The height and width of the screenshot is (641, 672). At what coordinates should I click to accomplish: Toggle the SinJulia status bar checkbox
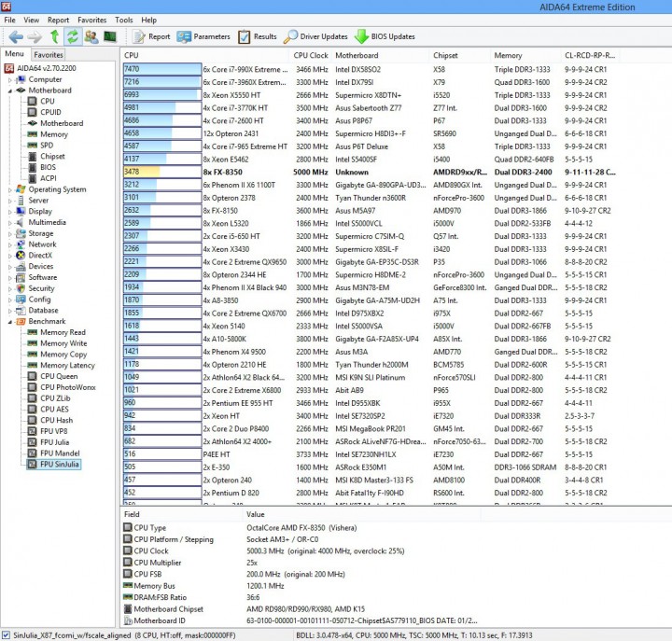click(6, 635)
